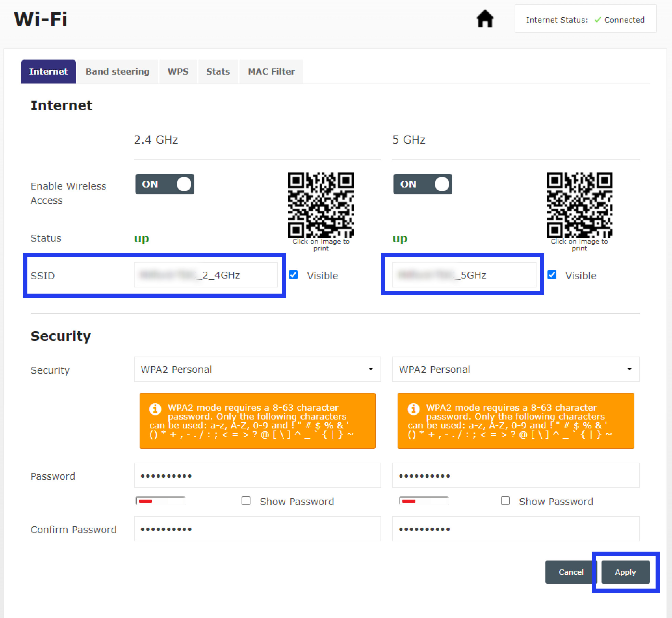
Task: Click the 'Security' section heading
Action: click(x=61, y=336)
